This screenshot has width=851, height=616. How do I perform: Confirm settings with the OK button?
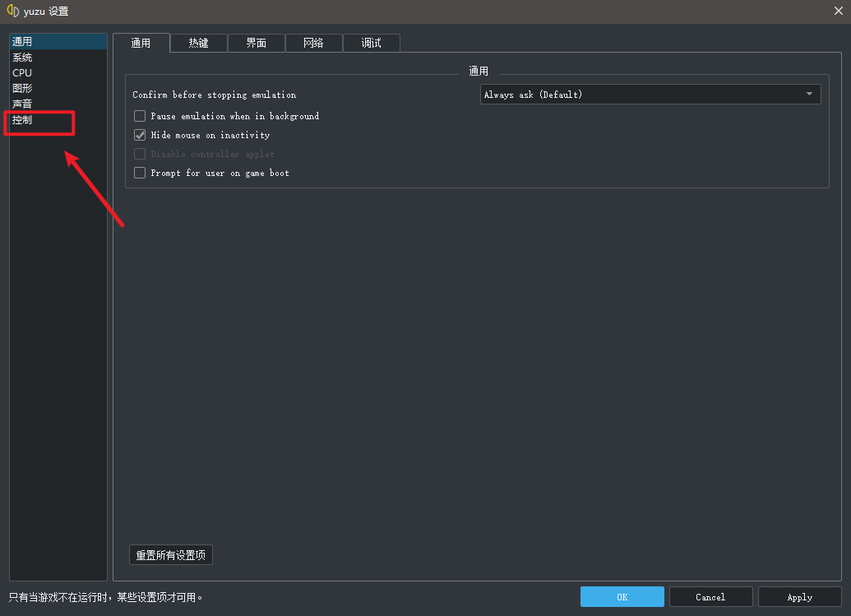622,597
